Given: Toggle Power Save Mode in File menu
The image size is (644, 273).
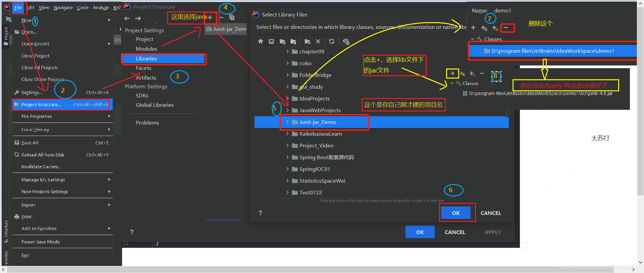Looking at the screenshot, I should (62, 242).
